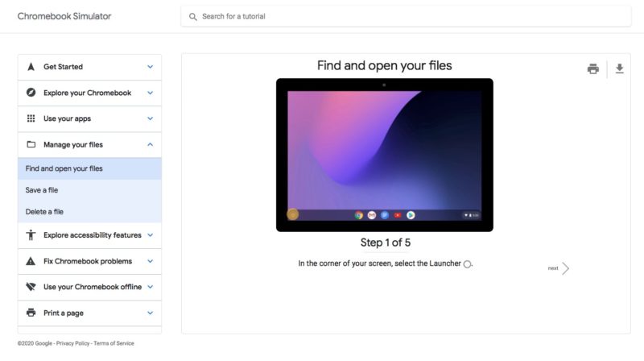Image resolution: width=644 pixels, height=361 pixels.
Task: Collapse the Manage your files section
Action: click(x=89, y=145)
